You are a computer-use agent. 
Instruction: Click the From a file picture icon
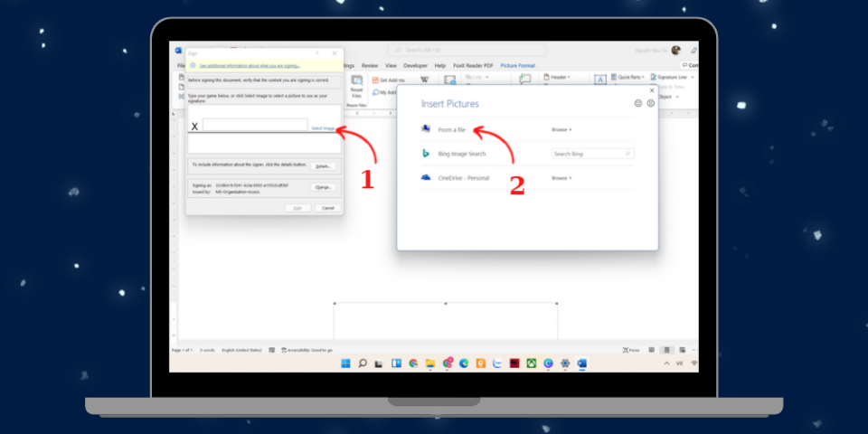tap(425, 129)
